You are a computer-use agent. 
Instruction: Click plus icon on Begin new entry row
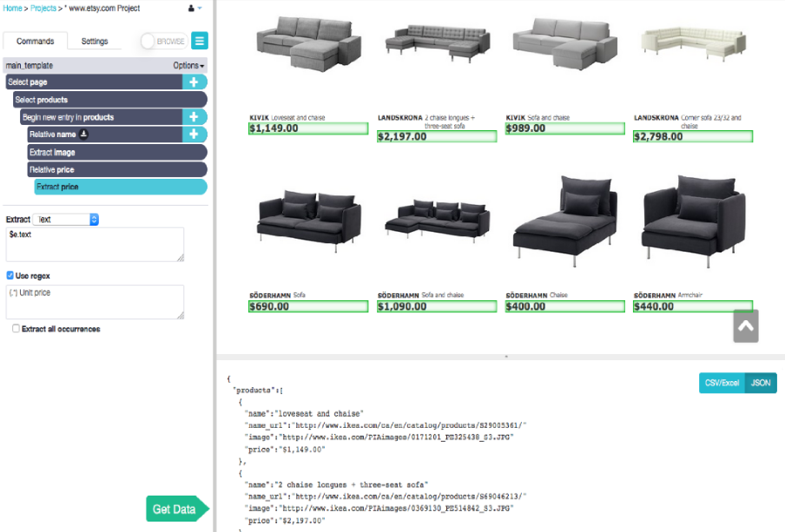coord(195,117)
